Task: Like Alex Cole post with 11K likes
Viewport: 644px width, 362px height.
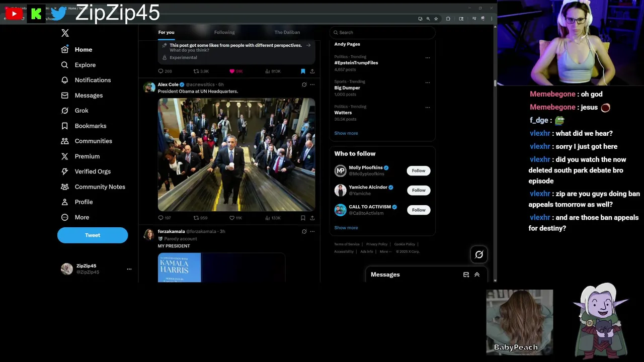Action: tap(235, 218)
